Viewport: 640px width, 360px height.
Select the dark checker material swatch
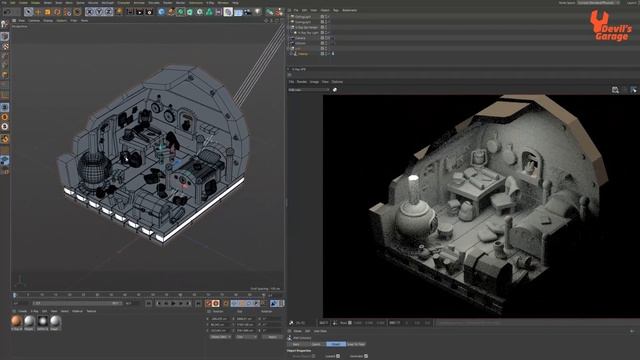[42, 321]
